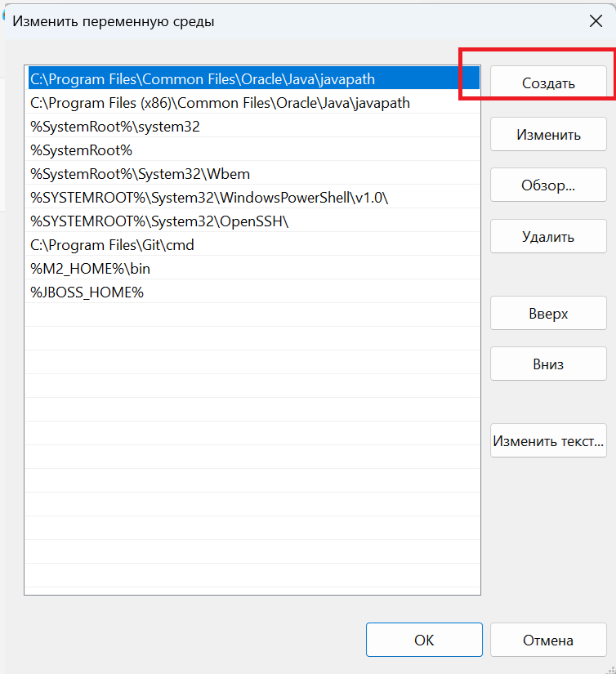Select the Program Files (x86) javapath entry
Viewport: 616px width, 674px height.
(220, 103)
